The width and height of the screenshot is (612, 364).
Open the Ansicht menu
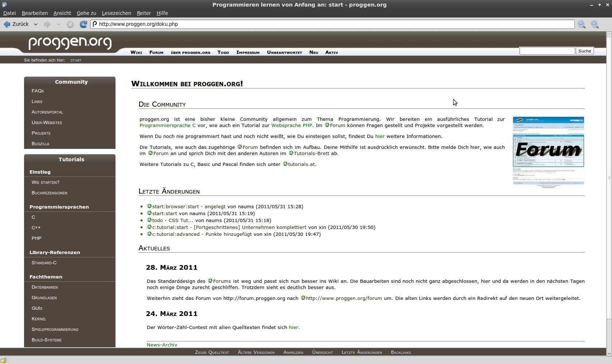tap(62, 13)
